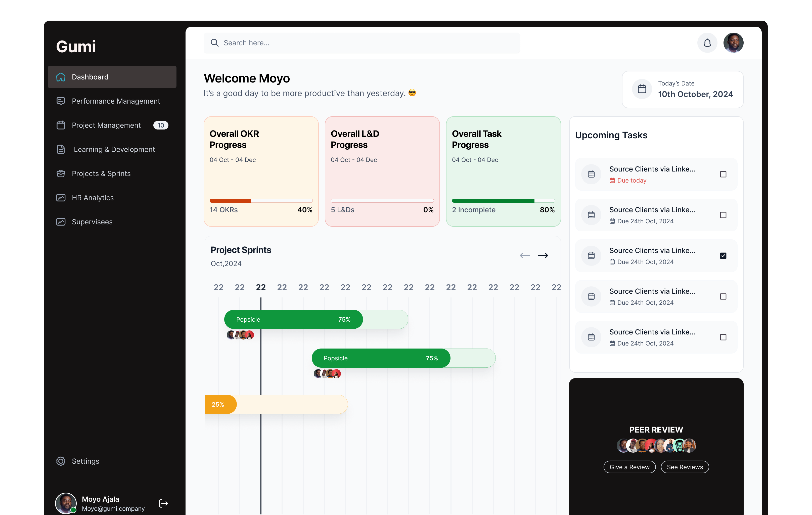Select the Dashboard menu item
812x515 pixels.
point(90,77)
